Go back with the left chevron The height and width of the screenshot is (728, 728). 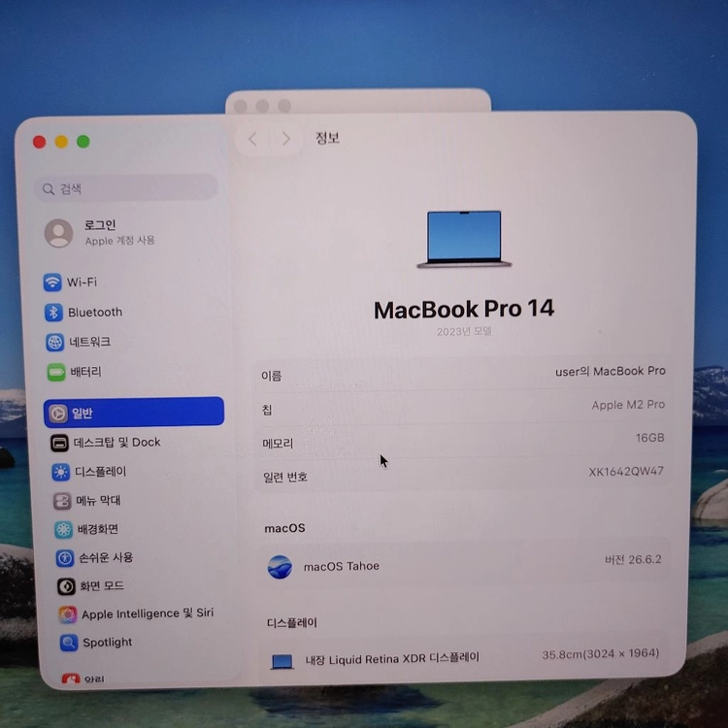pos(253,139)
